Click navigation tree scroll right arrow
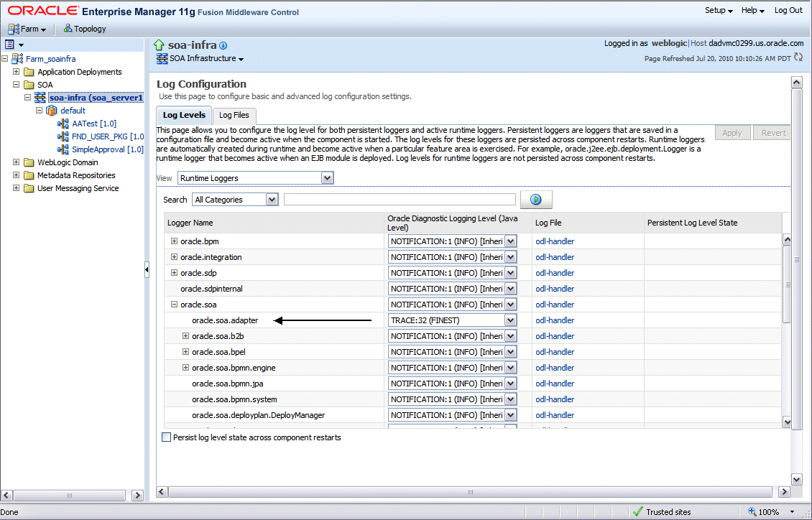This screenshot has width=812, height=520. (x=137, y=495)
